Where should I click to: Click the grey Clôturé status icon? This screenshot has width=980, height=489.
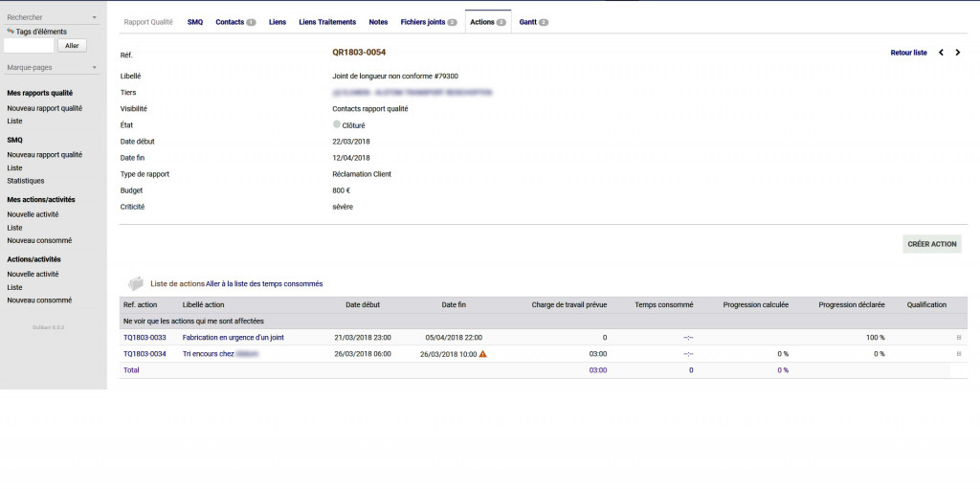pos(337,124)
